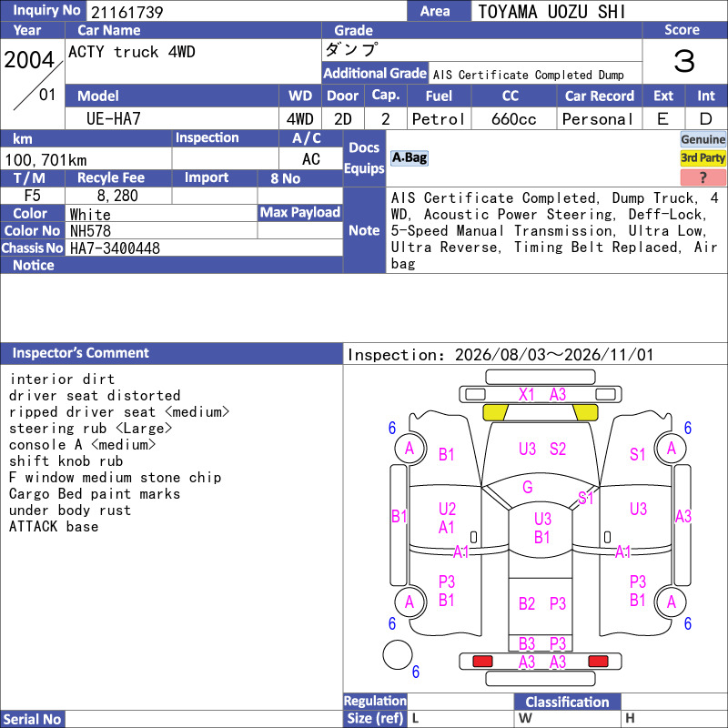Click the interior grade D
The height and width of the screenshot is (728, 728).
(705, 119)
